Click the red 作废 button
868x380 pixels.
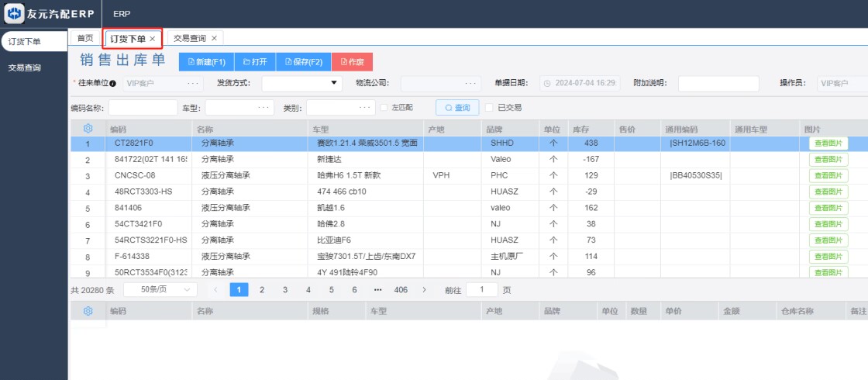click(352, 62)
